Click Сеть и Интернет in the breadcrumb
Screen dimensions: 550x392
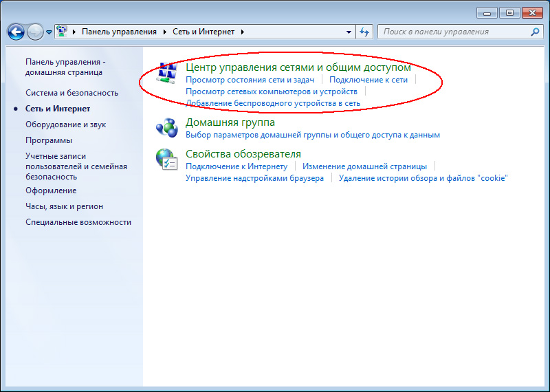click(x=203, y=32)
